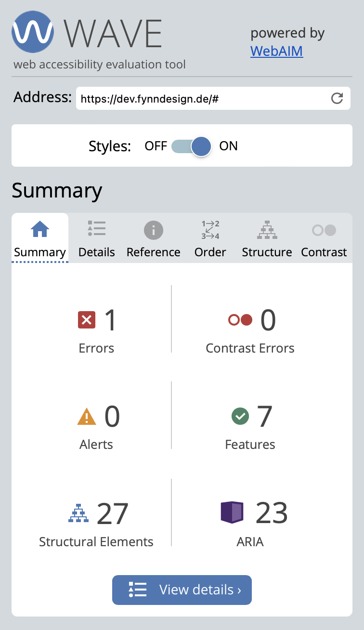Click the purple ARIA icon
Screen dimensions: 364x630
tap(232, 512)
